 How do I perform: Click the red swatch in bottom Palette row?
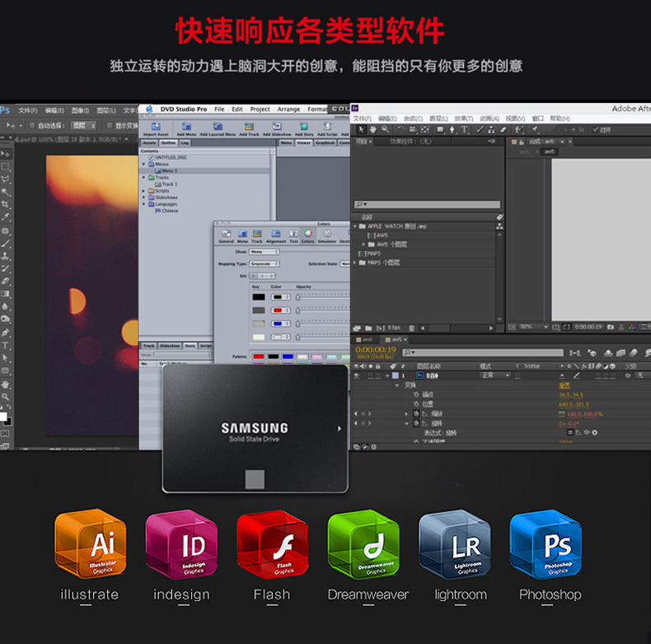(258, 357)
